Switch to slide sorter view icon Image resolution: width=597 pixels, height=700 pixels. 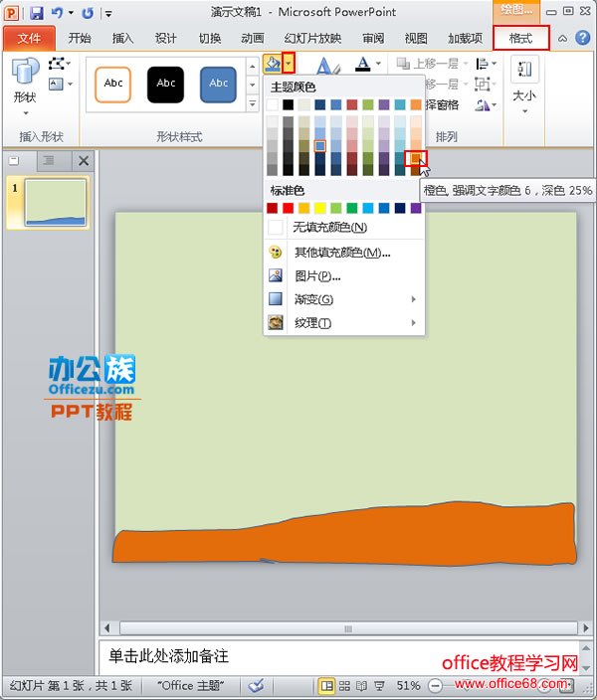[x=344, y=686]
